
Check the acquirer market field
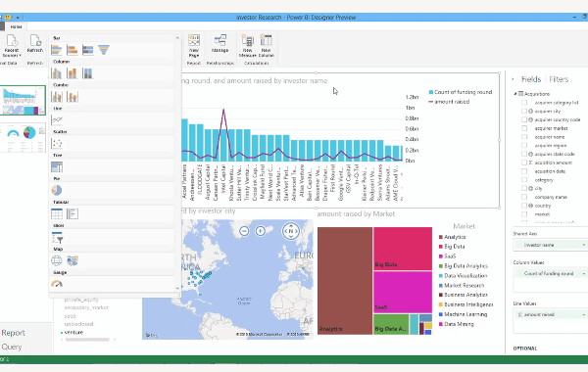tap(524, 128)
